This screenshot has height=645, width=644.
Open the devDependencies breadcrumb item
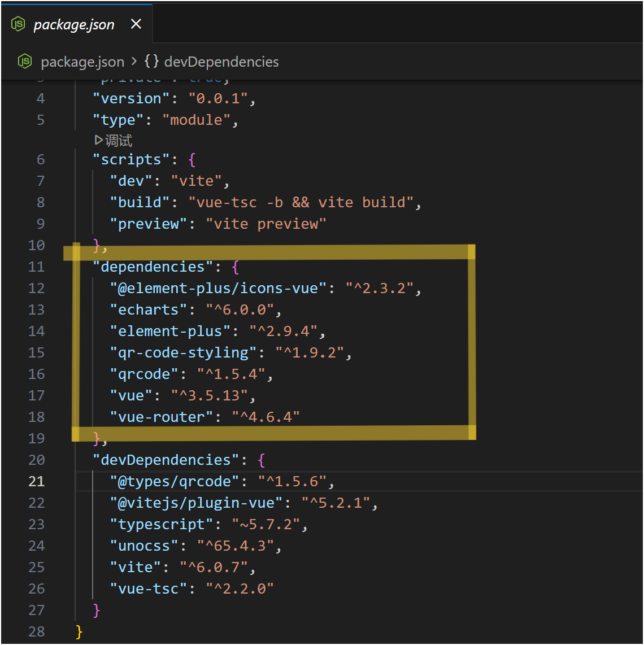(x=221, y=62)
